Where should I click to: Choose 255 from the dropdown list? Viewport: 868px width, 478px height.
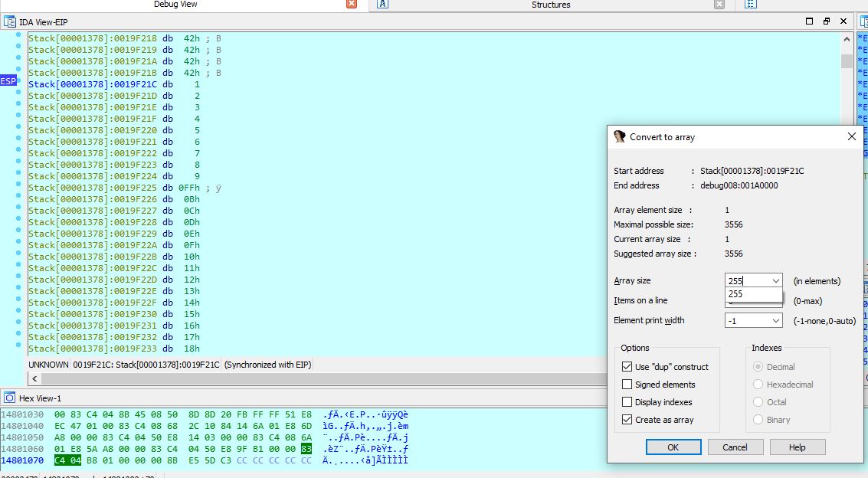(x=753, y=294)
